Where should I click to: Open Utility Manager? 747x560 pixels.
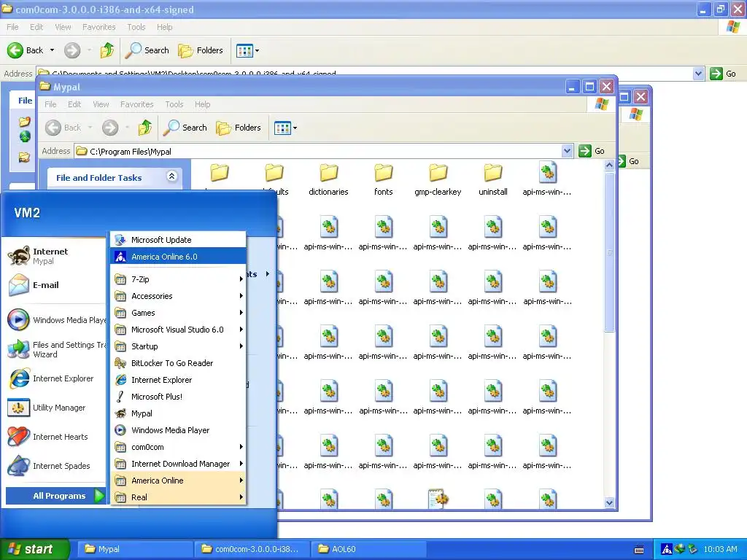click(x=55, y=407)
